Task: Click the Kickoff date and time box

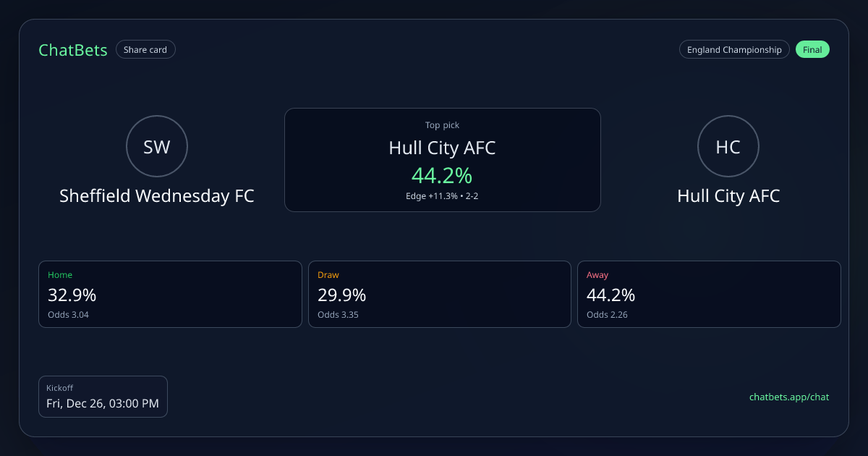Action: pos(103,397)
